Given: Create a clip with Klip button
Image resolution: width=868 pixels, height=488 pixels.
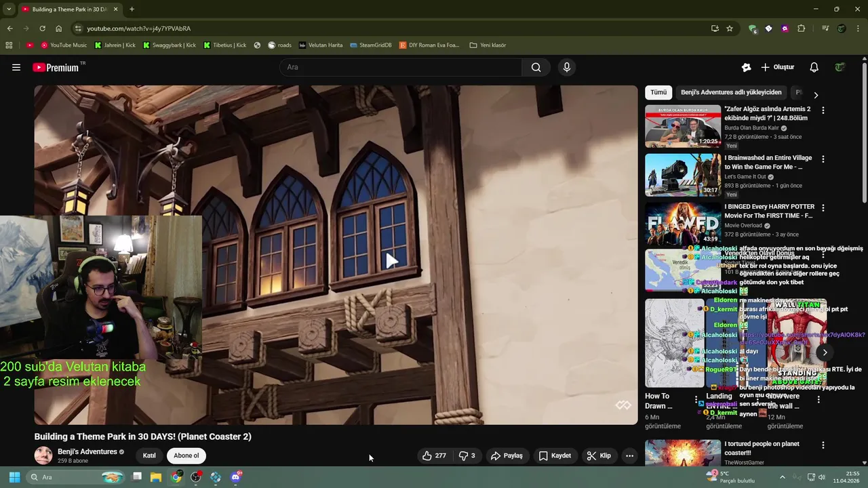Looking at the screenshot, I should [599, 455].
